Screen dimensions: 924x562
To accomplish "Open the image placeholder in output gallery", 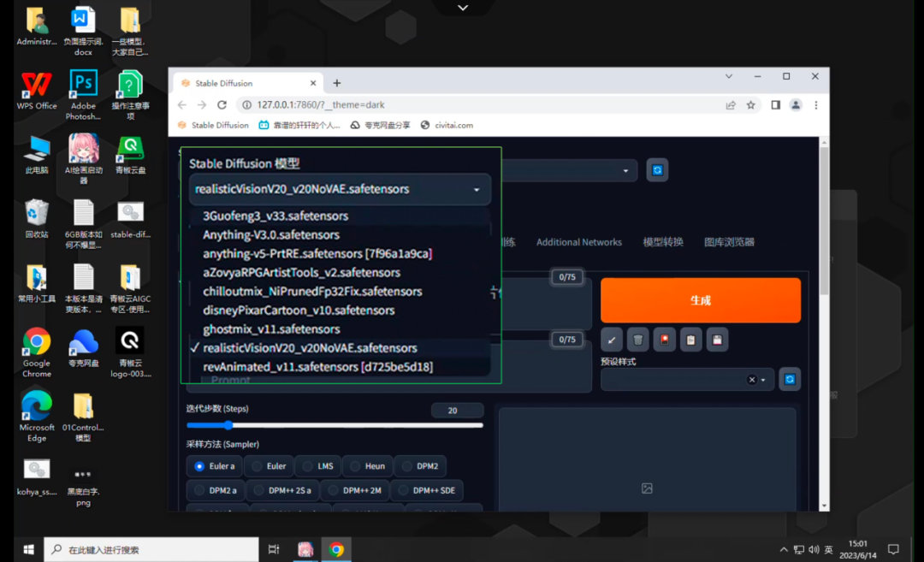I will (x=647, y=488).
